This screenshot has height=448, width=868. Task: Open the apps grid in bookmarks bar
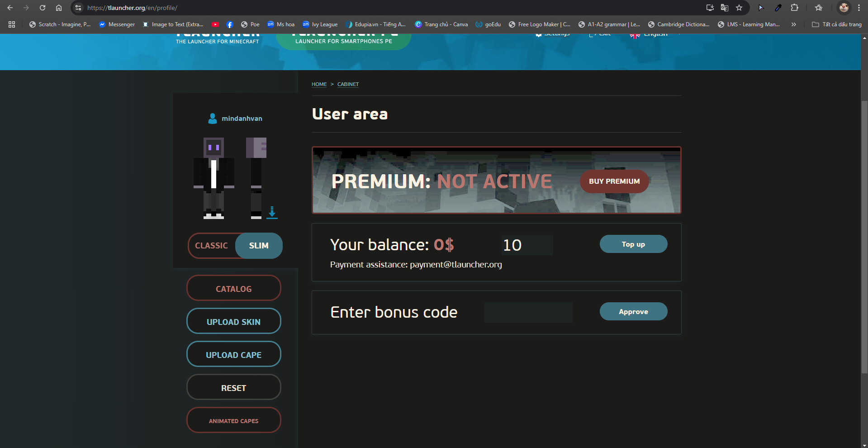coord(12,24)
